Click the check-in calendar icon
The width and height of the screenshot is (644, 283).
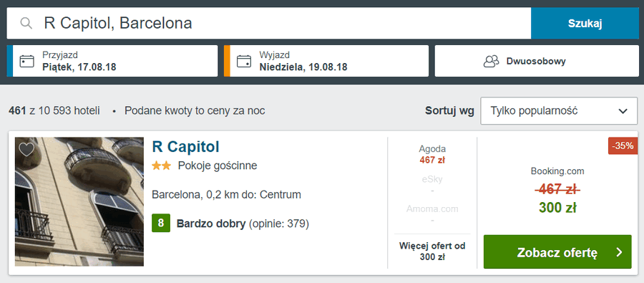point(27,62)
